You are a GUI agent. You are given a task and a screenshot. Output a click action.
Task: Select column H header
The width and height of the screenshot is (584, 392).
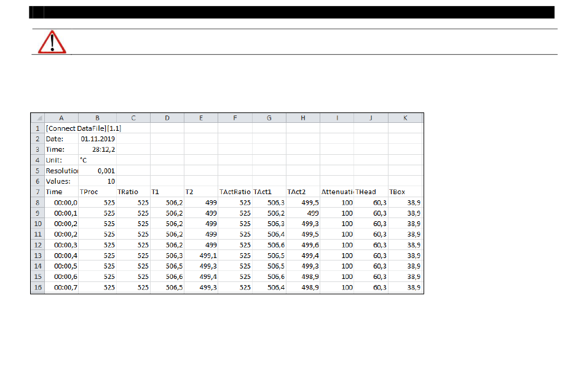click(x=303, y=118)
